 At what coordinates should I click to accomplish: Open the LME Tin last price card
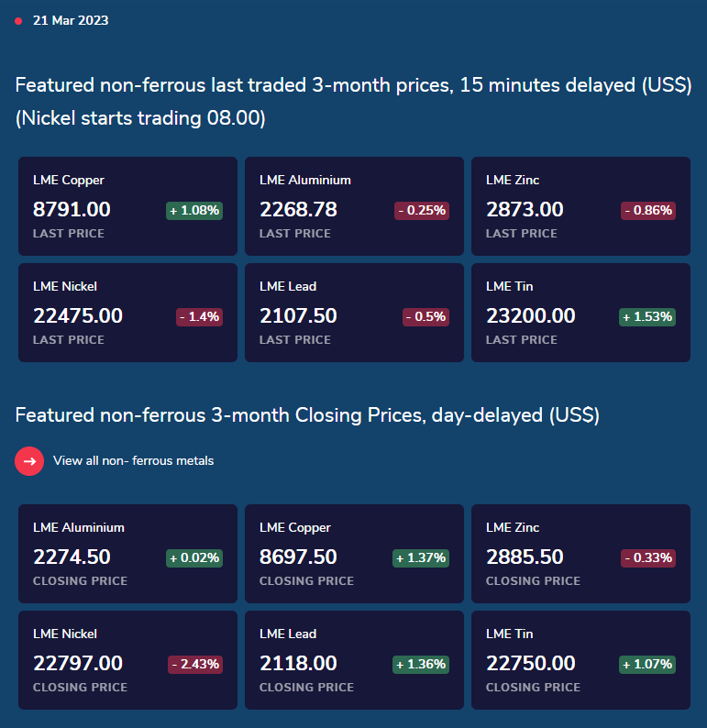580,313
